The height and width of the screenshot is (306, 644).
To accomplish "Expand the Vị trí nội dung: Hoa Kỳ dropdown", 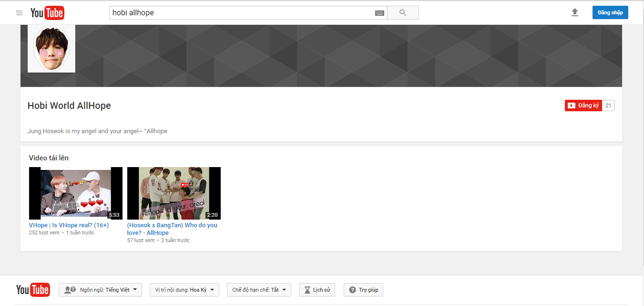I will coord(184,290).
